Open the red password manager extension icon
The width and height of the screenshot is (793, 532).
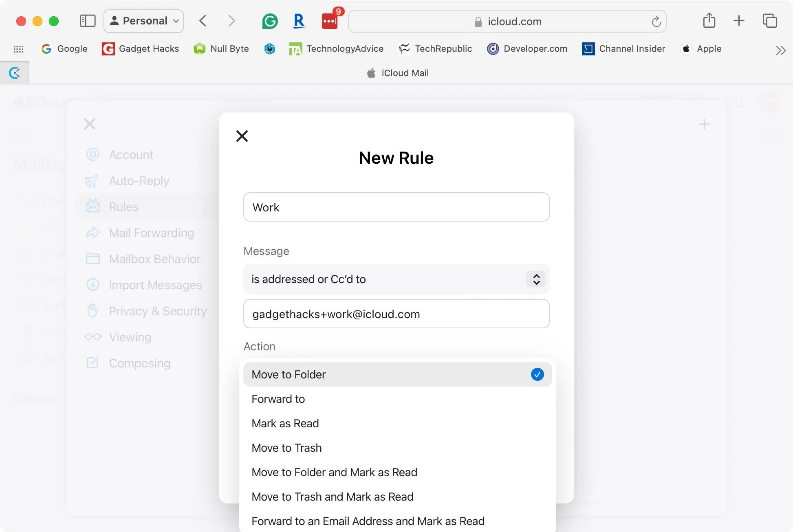(330, 20)
